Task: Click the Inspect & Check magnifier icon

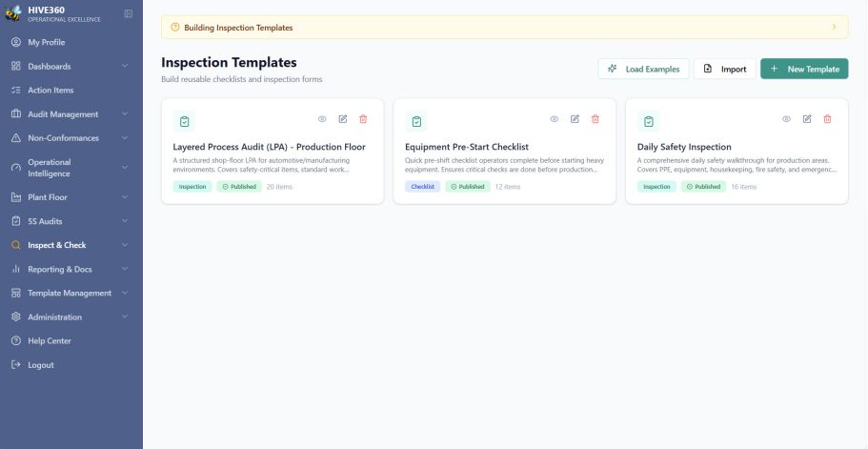Action: (16, 245)
